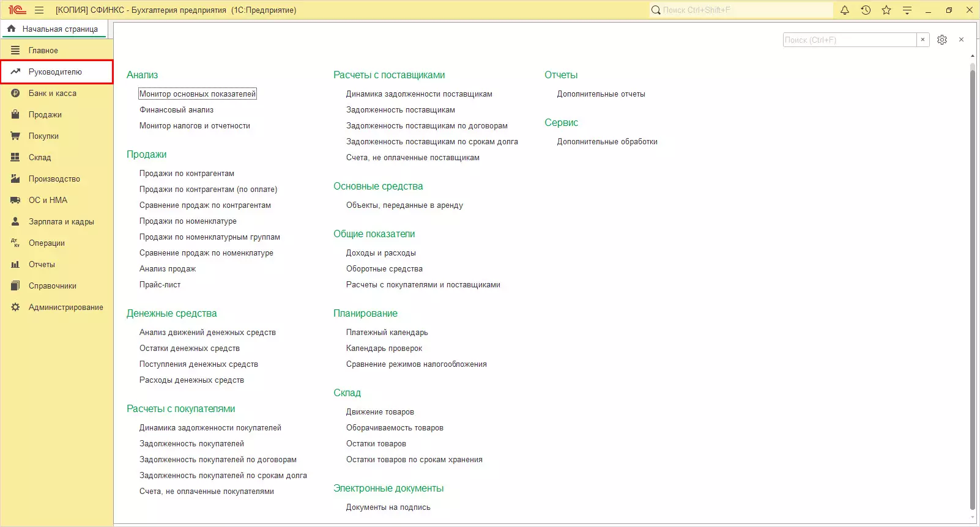Click the Руководителю chart icon
The height and width of the screenshot is (527, 980).
point(15,72)
